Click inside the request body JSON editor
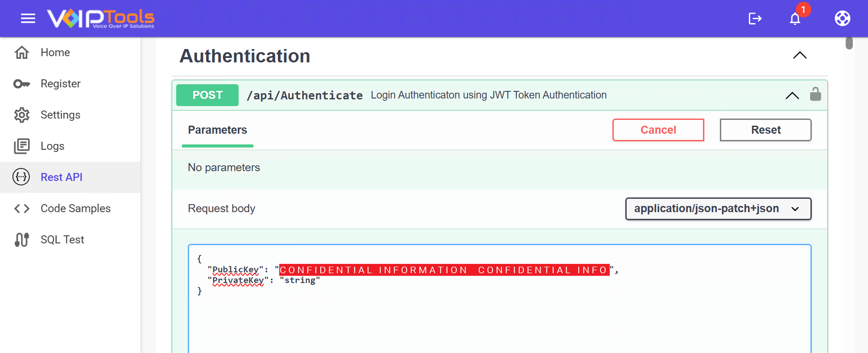The height and width of the screenshot is (353, 868). 499,316
